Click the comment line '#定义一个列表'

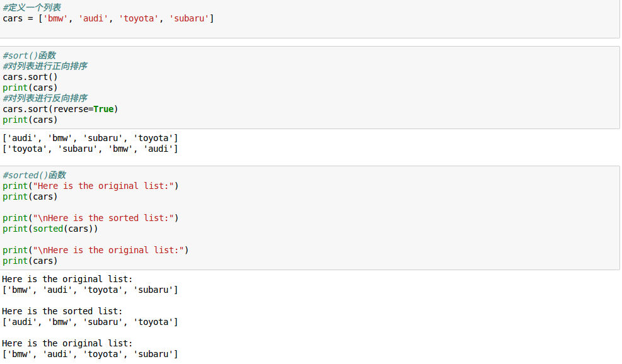tap(32, 8)
